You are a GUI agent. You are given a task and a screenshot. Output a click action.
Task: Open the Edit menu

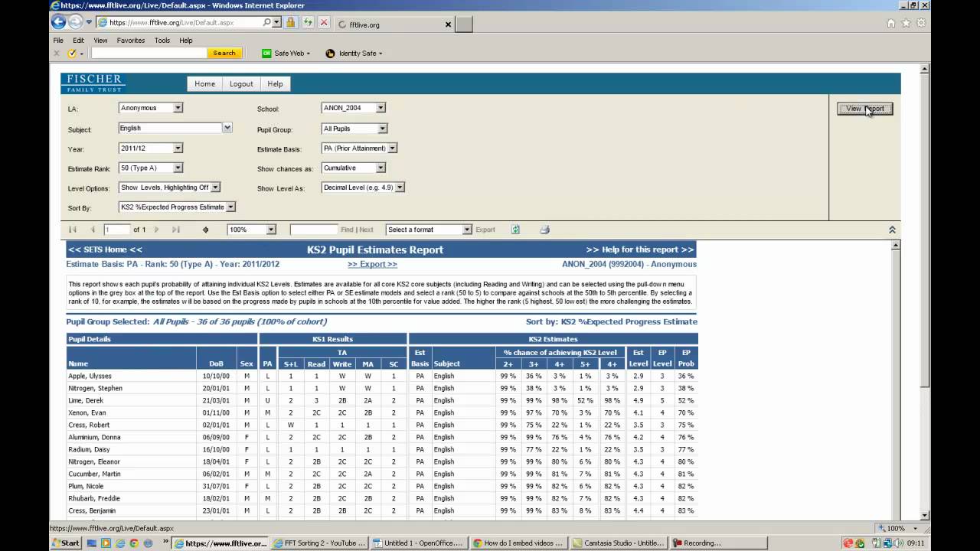(78, 41)
